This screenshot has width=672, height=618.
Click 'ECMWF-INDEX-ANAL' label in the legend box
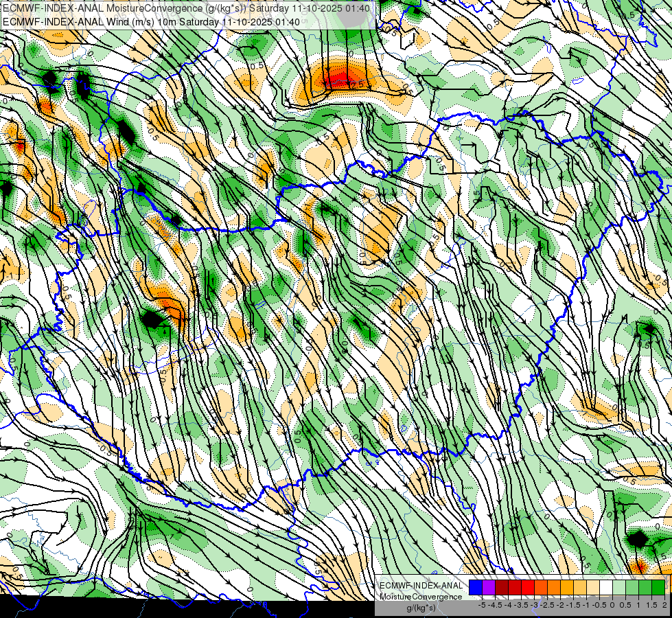pos(421,586)
